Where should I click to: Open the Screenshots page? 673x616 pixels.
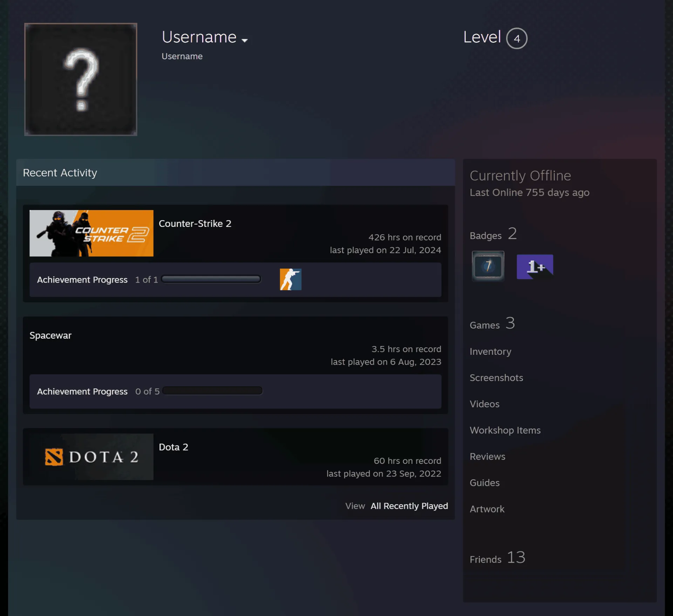[x=496, y=378]
